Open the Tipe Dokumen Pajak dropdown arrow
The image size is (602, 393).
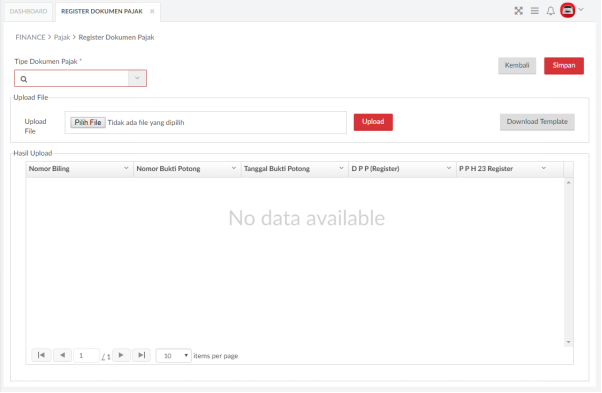pyautogui.click(x=137, y=78)
